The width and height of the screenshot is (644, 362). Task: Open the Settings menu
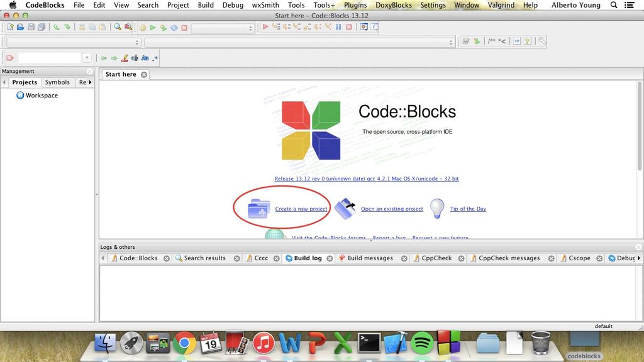pos(433,5)
